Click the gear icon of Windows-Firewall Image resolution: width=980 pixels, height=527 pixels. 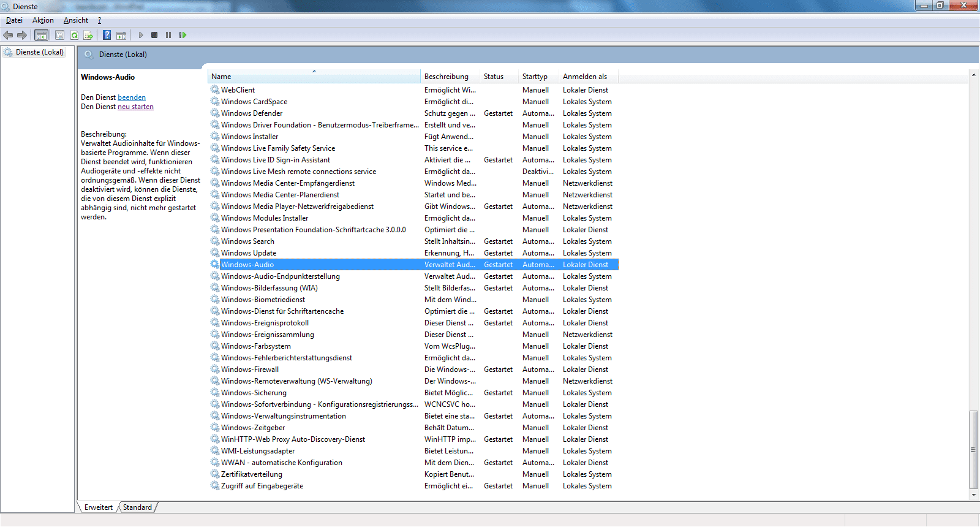pyautogui.click(x=215, y=370)
